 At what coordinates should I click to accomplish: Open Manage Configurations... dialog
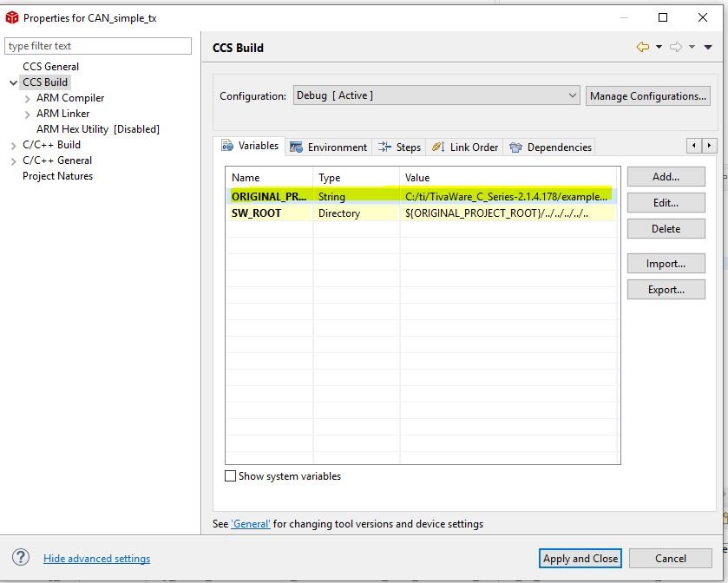point(647,95)
